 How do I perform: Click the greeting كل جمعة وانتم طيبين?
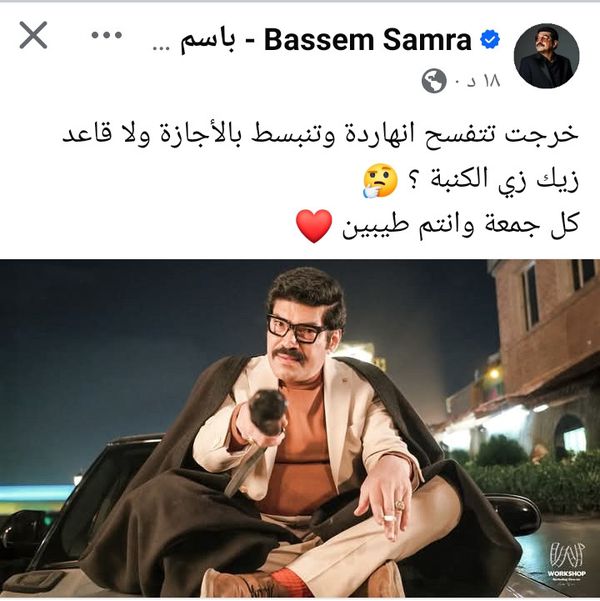point(460,225)
